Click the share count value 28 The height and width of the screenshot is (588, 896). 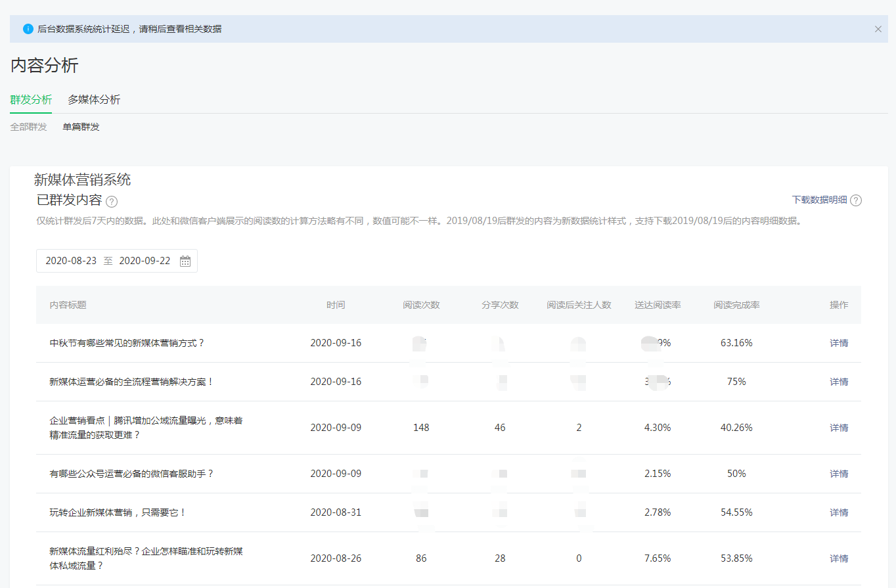[500, 558]
